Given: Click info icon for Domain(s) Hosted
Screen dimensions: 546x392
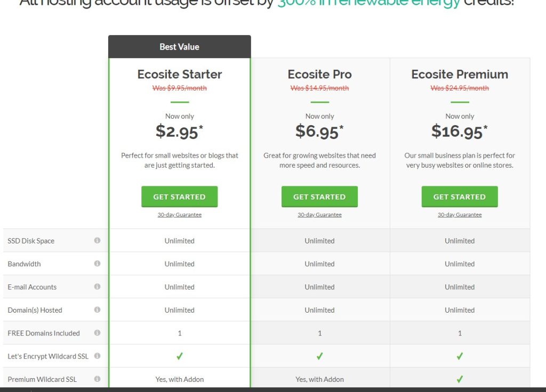Looking at the screenshot, I should [x=97, y=309].
